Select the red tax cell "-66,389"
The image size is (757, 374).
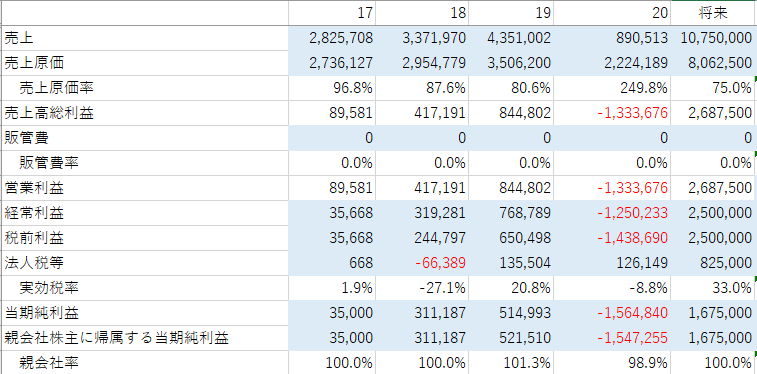coord(421,263)
